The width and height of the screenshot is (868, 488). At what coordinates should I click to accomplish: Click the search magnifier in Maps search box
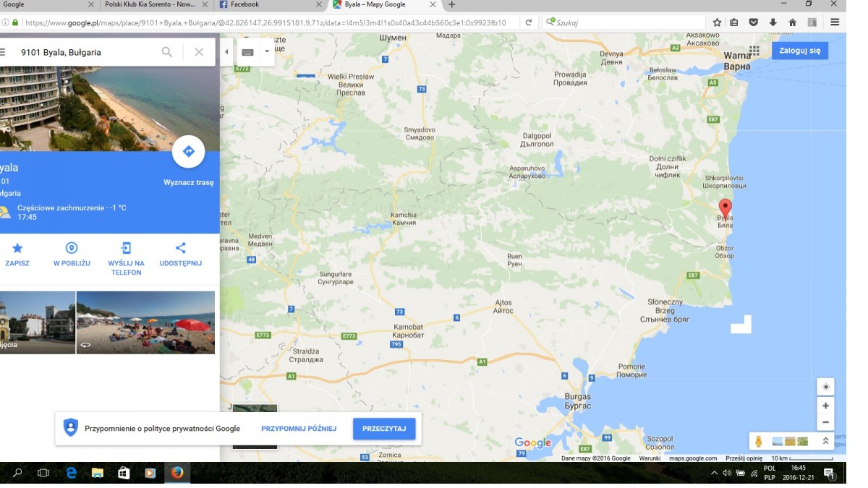167,52
